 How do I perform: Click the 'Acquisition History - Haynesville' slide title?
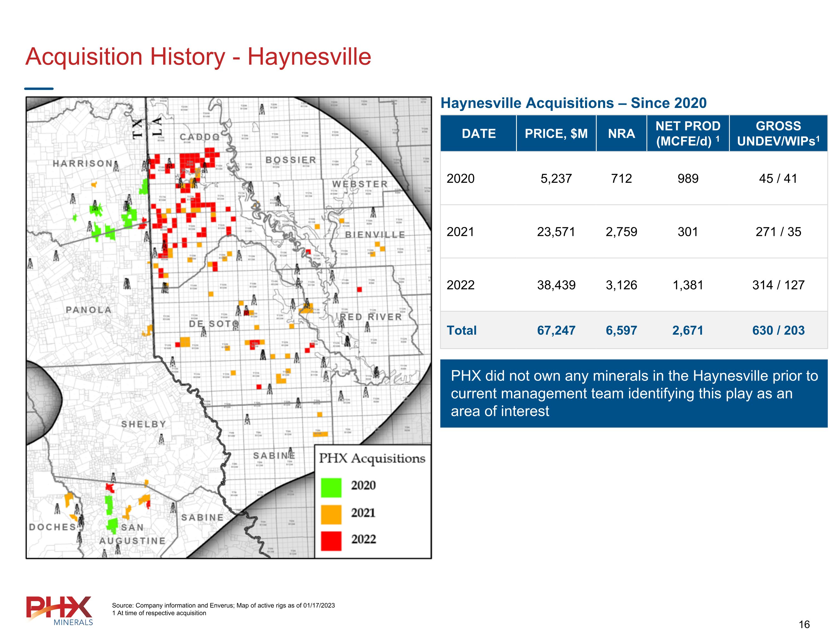coord(198,56)
